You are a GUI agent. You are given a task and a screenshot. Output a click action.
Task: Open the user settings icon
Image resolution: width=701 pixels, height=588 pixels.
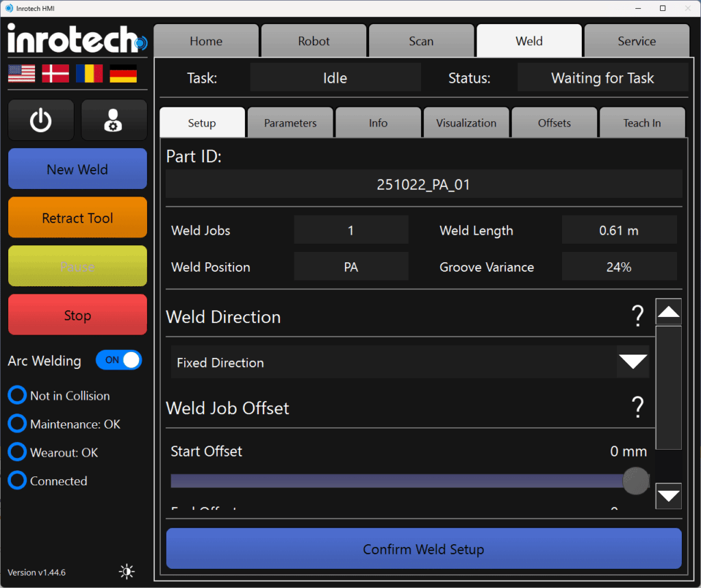point(114,120)
